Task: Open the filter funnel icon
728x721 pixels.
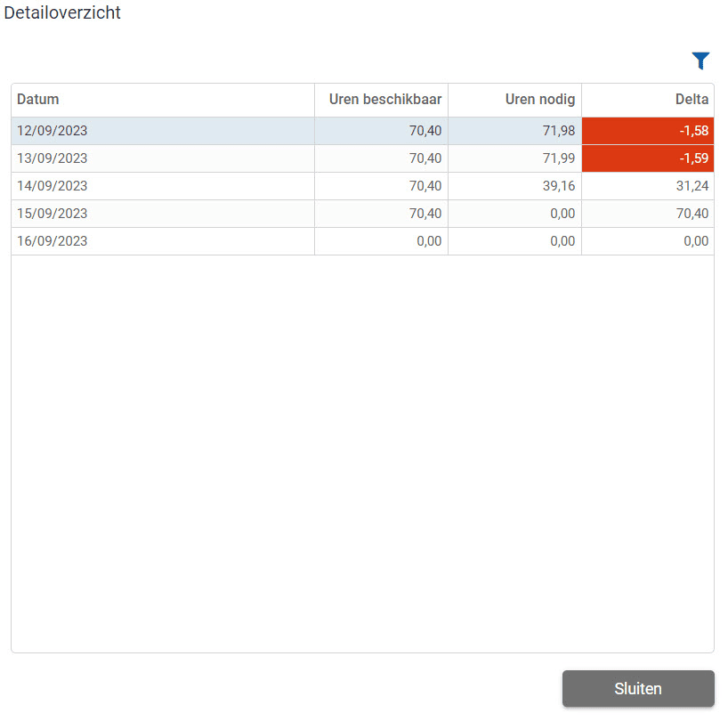Action: 700,61
